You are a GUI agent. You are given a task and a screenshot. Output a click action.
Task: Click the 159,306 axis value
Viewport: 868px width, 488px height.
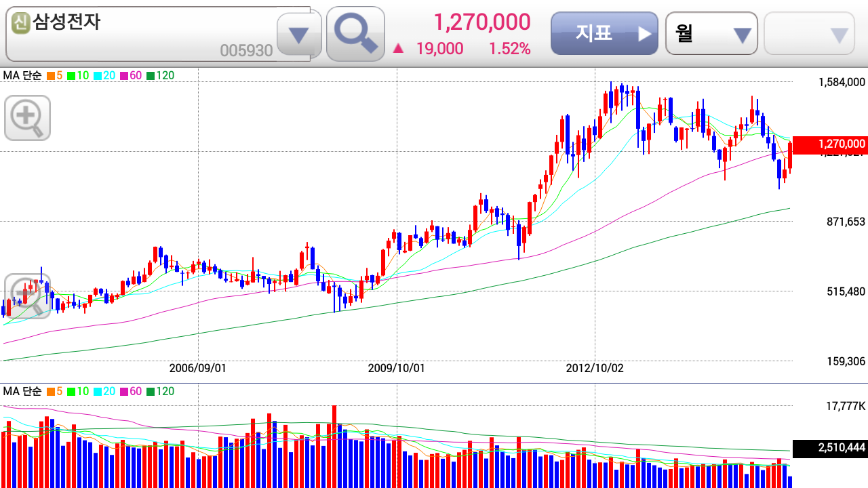click(846, 361)
